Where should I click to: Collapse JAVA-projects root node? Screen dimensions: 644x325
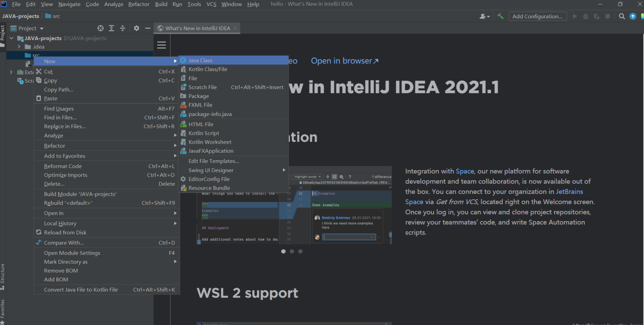(12, 38)
